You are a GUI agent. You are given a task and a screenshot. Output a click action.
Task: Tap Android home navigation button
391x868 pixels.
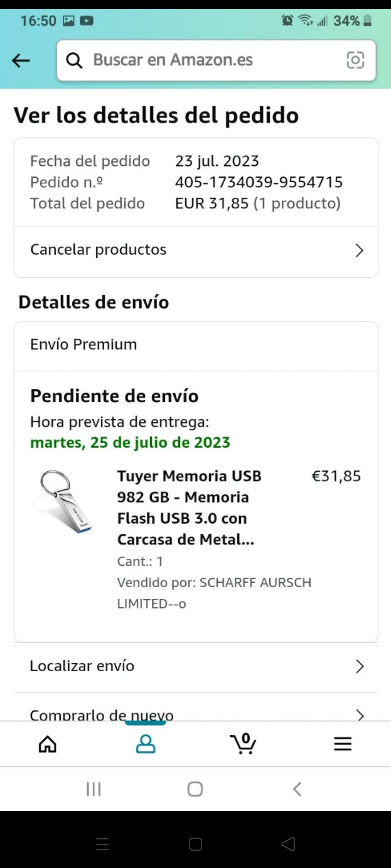click(195, 789)
